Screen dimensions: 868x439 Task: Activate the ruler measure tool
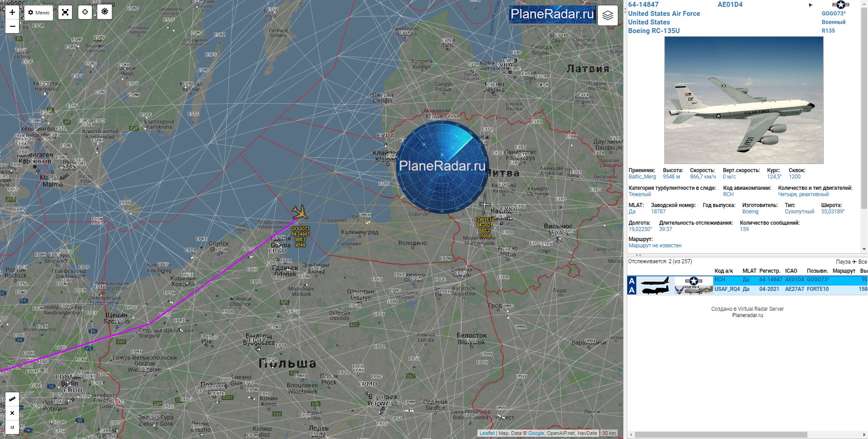tap(12, 399)
